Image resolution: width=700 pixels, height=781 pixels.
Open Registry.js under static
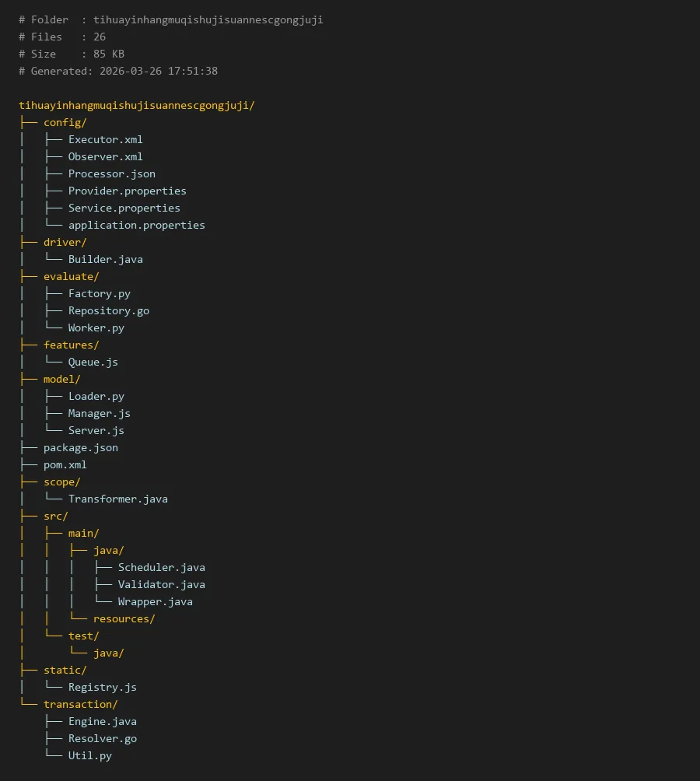pyautogui.click(x=102, y=688)
